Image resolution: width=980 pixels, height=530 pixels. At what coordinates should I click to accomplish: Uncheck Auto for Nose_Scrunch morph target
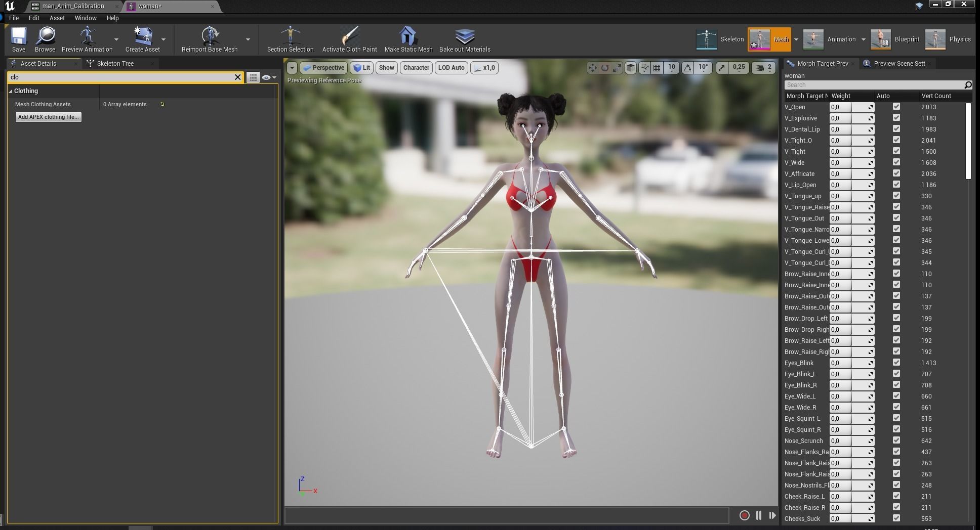(896, 440)
